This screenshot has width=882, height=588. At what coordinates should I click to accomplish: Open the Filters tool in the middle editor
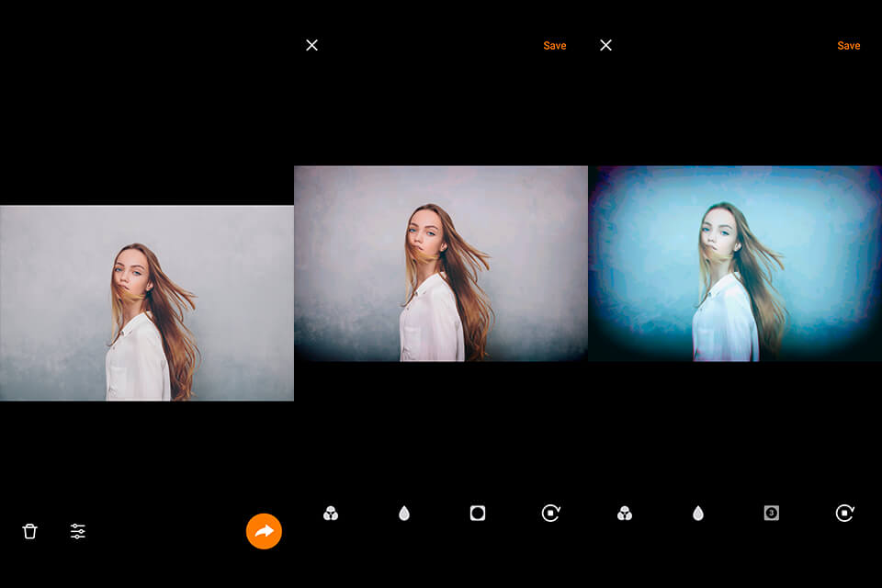coord(332,514)
